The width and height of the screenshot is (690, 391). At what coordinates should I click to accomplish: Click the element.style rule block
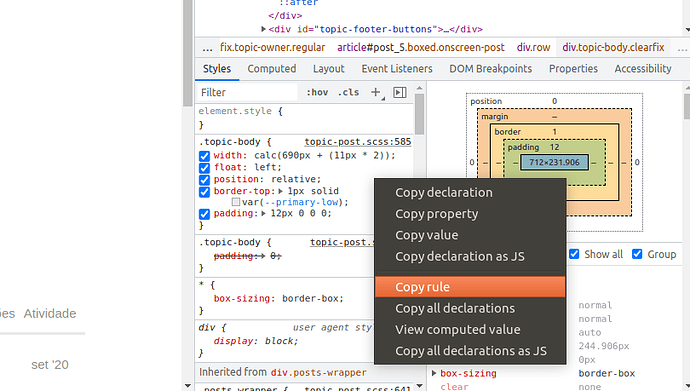point(305,118)
